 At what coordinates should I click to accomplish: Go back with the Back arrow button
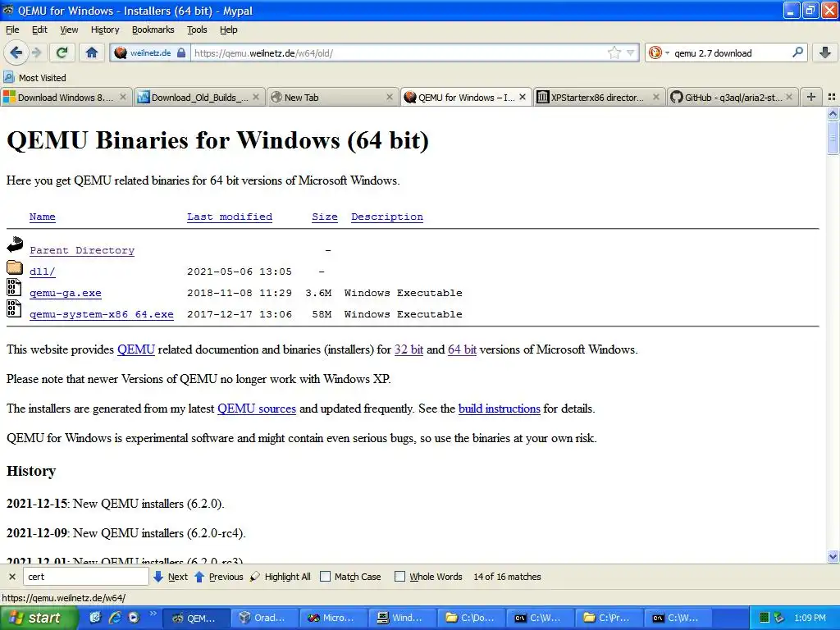(x=16, y=52)
